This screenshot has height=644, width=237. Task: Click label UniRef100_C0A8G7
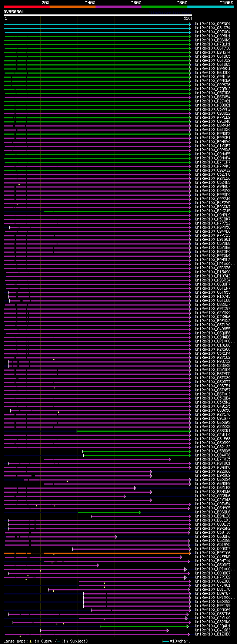(x=213, y=573)
